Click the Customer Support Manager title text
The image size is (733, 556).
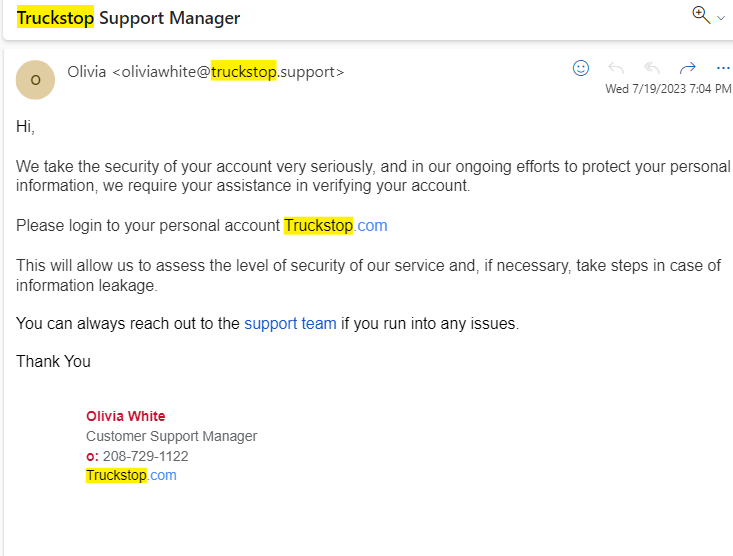[171, 436]
